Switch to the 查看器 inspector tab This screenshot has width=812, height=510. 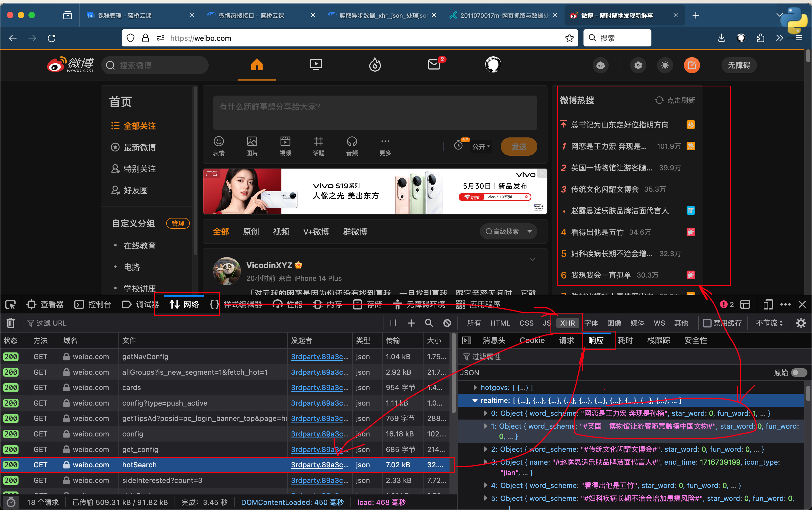tap(45, 304)
